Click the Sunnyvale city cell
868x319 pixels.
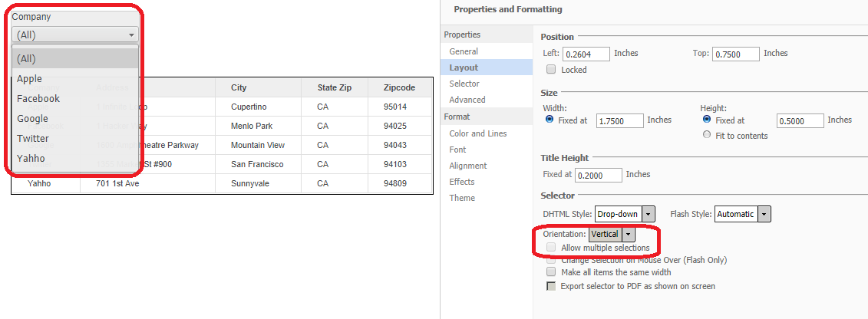click(x=258, y=183)
